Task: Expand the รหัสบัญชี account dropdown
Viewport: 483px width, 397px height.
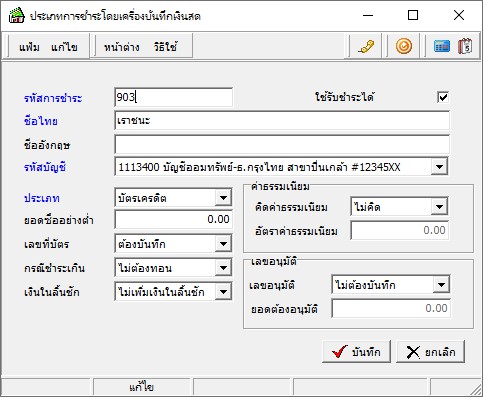Action: coord(439,167)
